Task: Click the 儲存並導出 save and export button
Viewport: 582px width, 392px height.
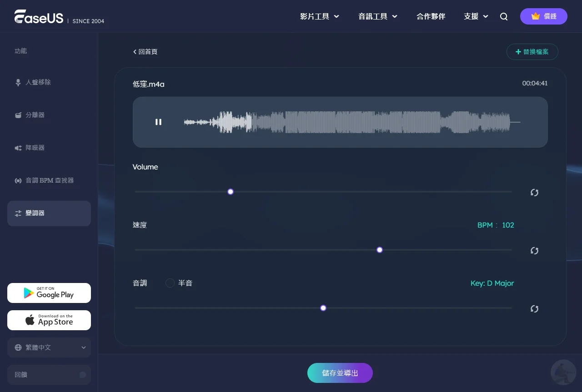Action: pyautogui.click(x=340, y=373)
